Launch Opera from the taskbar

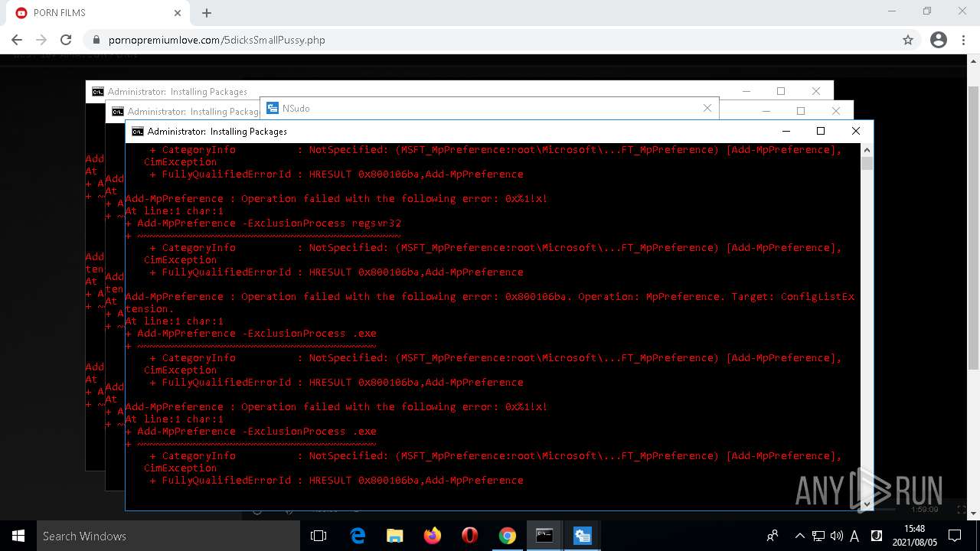coord(469,536)
